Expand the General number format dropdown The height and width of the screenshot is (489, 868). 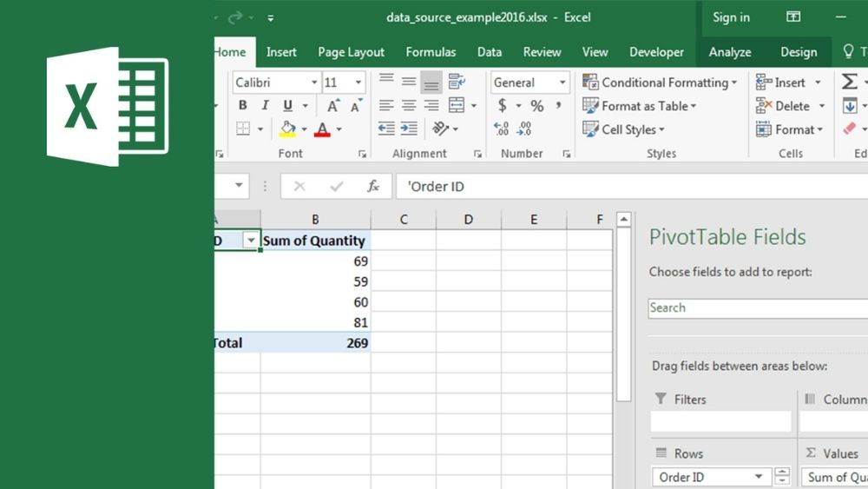click(562, 83)
